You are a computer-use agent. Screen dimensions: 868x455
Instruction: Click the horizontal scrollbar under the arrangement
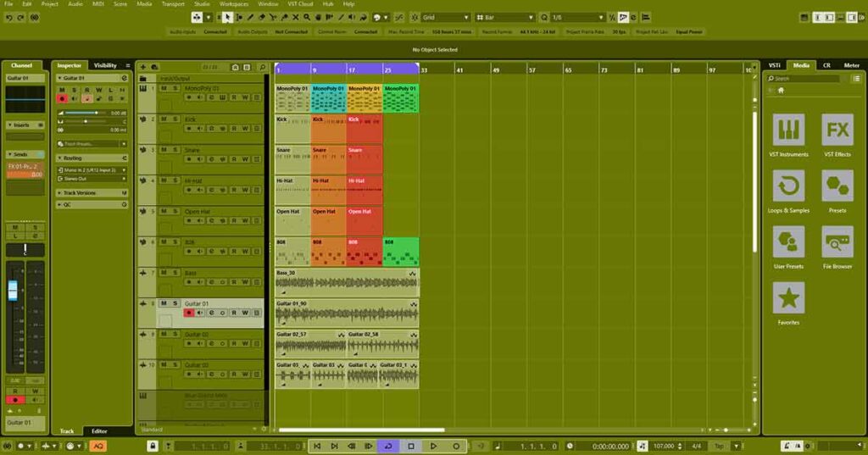click(361, 430)
